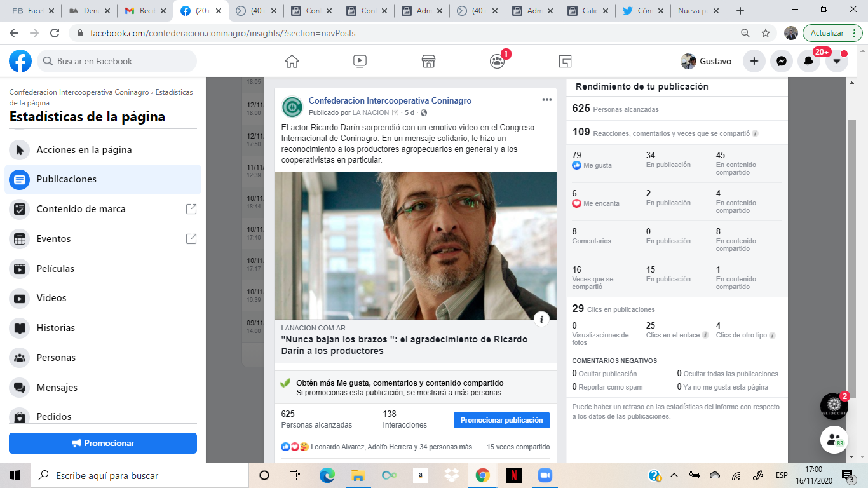
Task: Open Facebook Home icon in top navigation
Action: [x=292, y=61]
